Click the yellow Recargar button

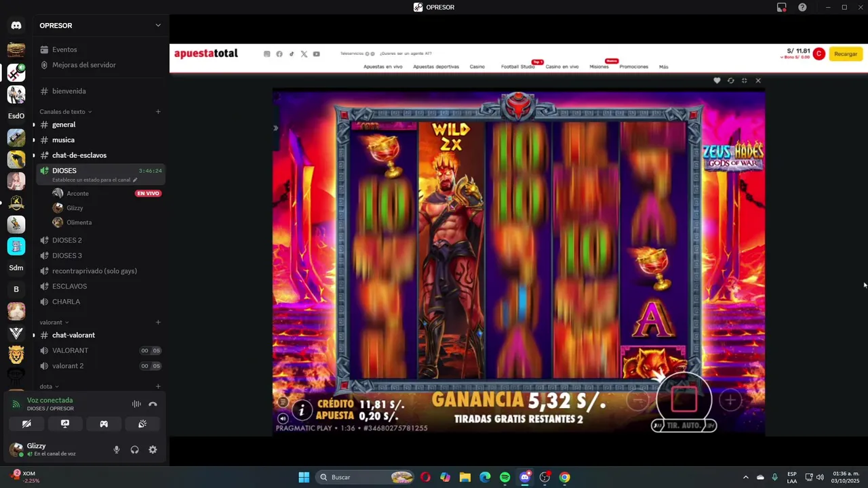point(846,54)
